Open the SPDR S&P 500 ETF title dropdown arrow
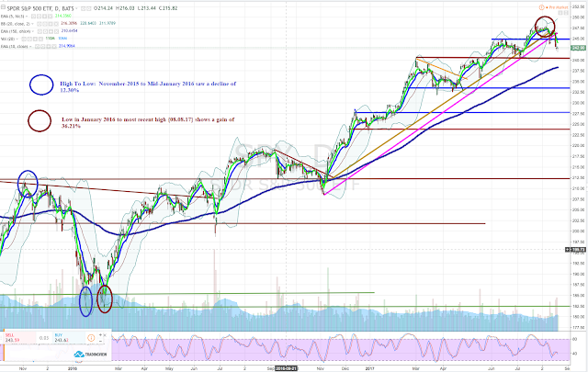This screenshot has height=372, width=588. pos(76,8)
